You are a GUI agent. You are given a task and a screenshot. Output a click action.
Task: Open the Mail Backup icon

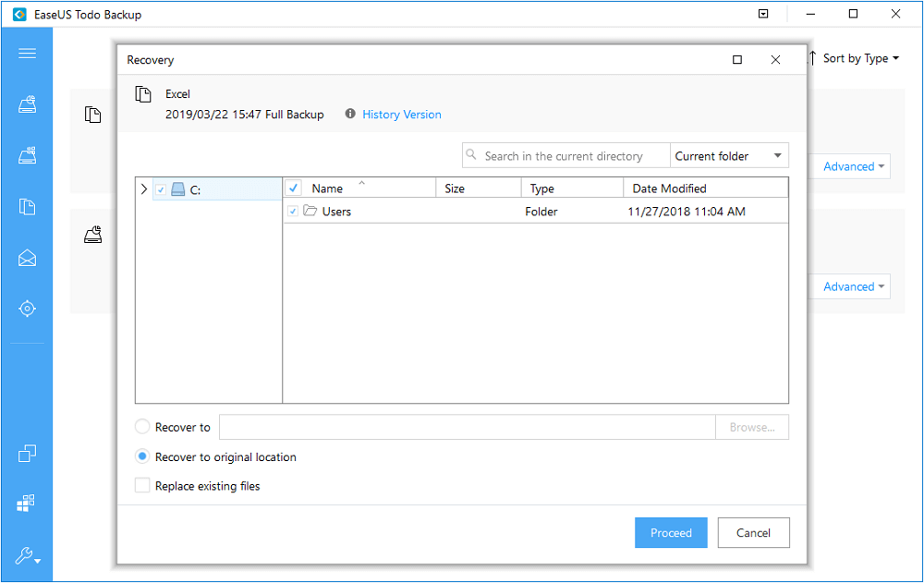point(27,257)
